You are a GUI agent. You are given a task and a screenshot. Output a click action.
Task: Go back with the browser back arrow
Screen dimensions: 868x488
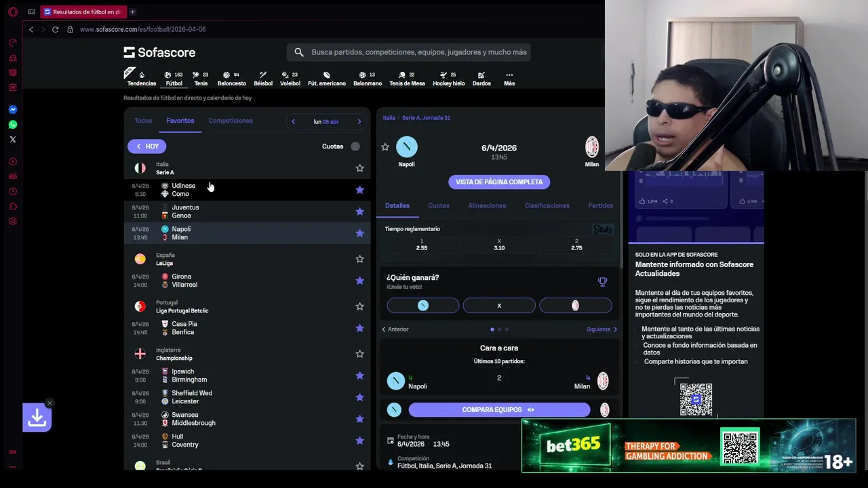(x=31, y=29)
